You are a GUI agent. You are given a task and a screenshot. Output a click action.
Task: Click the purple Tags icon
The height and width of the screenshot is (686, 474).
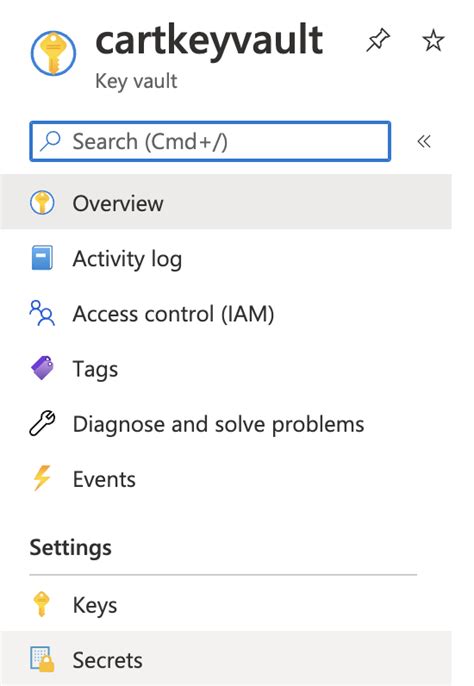[42, 368]
